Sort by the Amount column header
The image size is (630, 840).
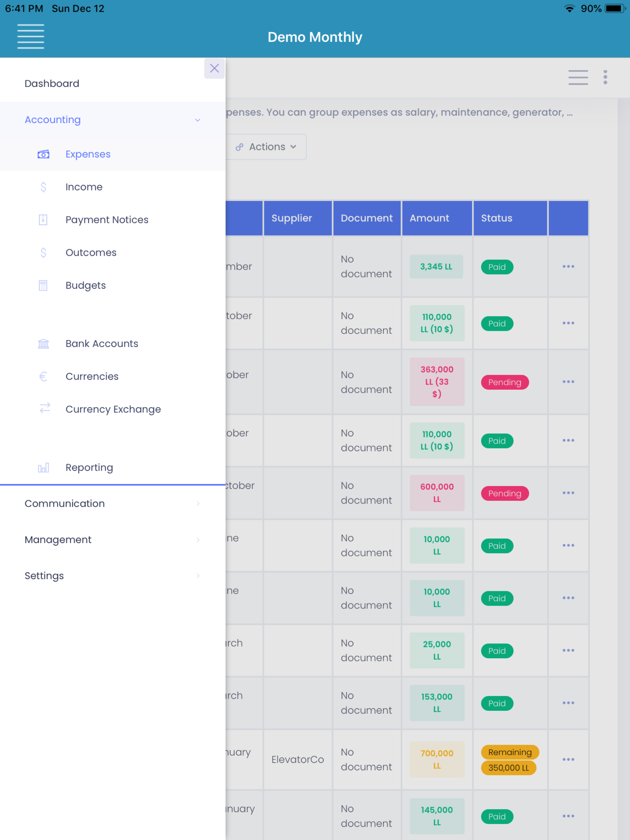pyautogui.click(x=437, y=218)
